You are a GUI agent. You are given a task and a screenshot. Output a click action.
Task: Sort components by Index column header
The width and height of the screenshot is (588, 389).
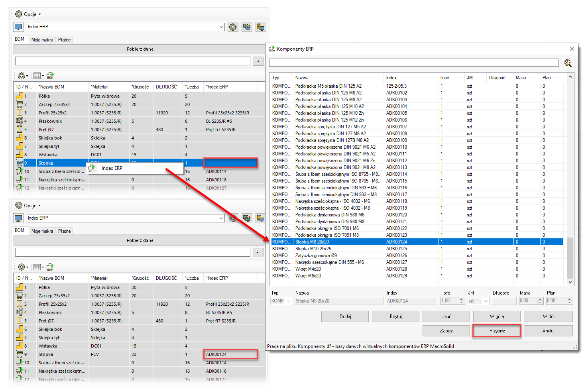pos(411,78)
